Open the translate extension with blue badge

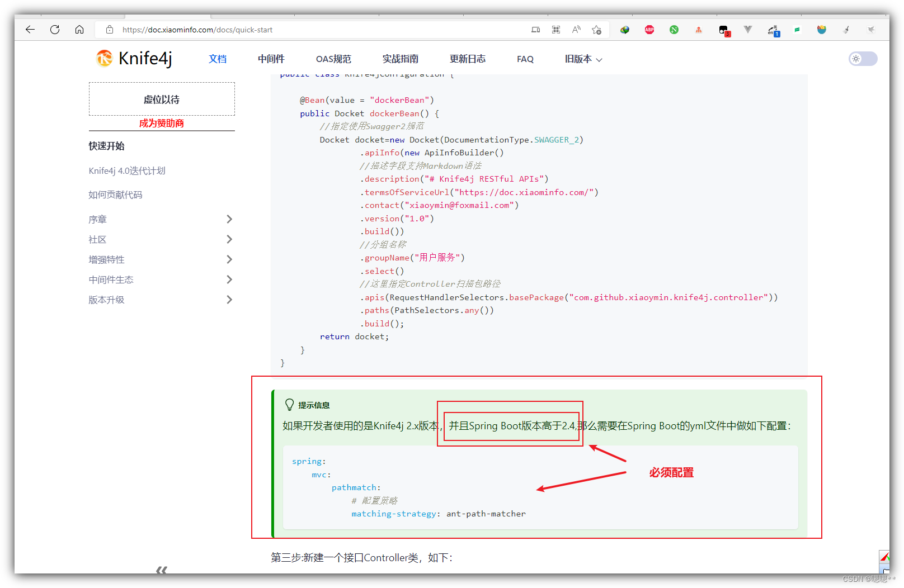(x=773, y=30)
